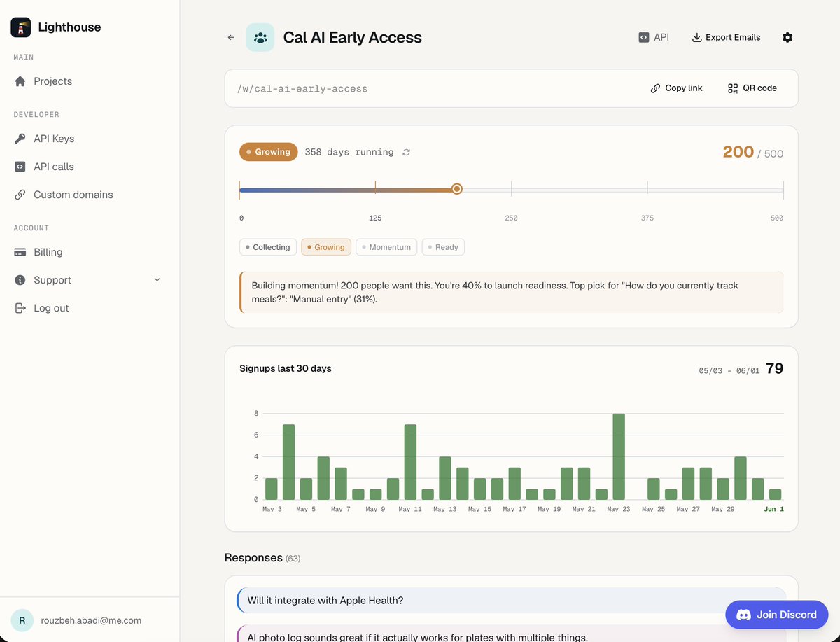Click the orange Growing status badge
The image size is (840, 642).
[269, 152]
